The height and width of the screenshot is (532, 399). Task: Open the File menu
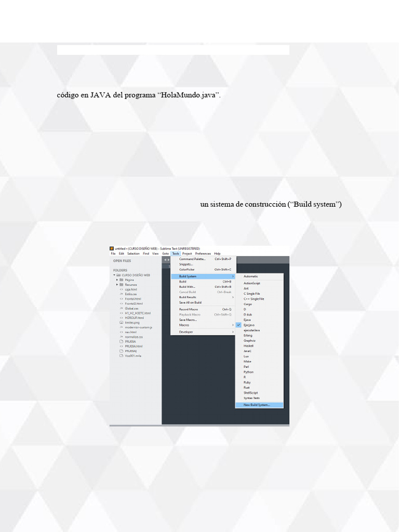point(113,254)
